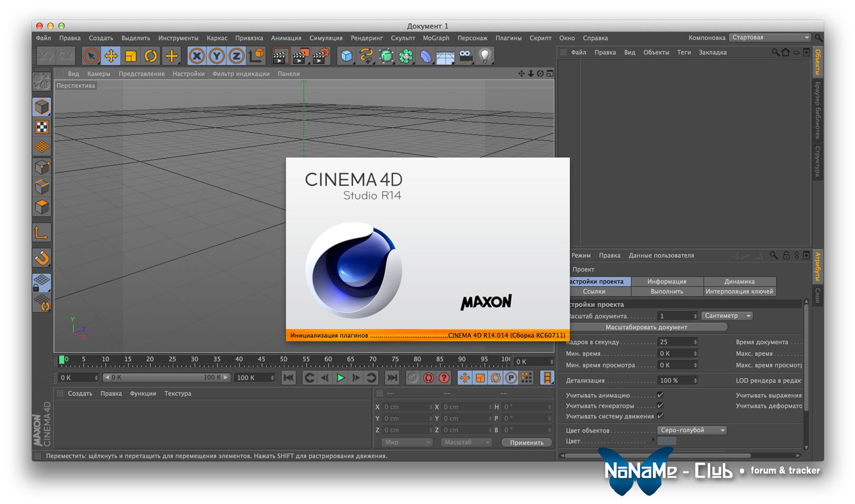Open Теги menu in object manager
855x504 pixels.
click(684, 52)
